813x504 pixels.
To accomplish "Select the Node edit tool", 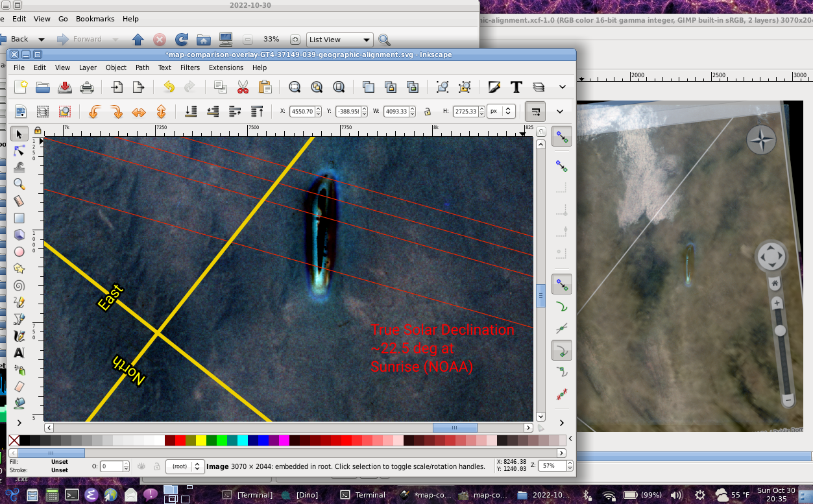I will coord(19,150).
